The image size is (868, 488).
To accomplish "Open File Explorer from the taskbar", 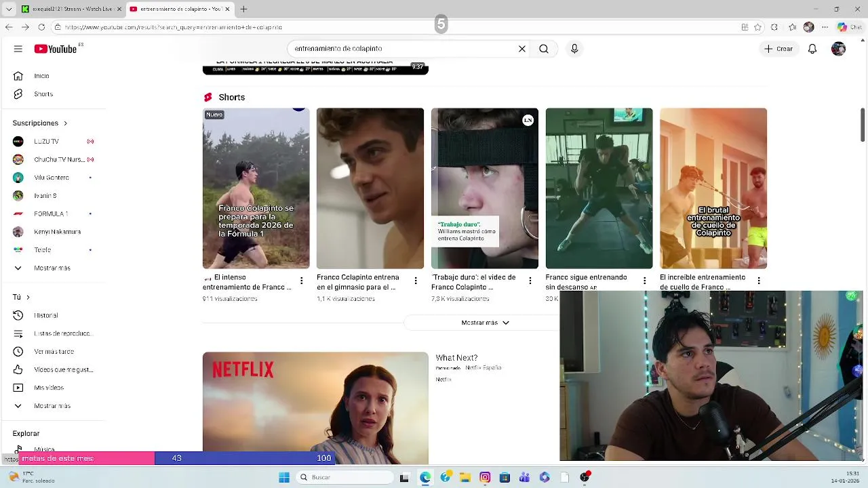I will point(465,477).
